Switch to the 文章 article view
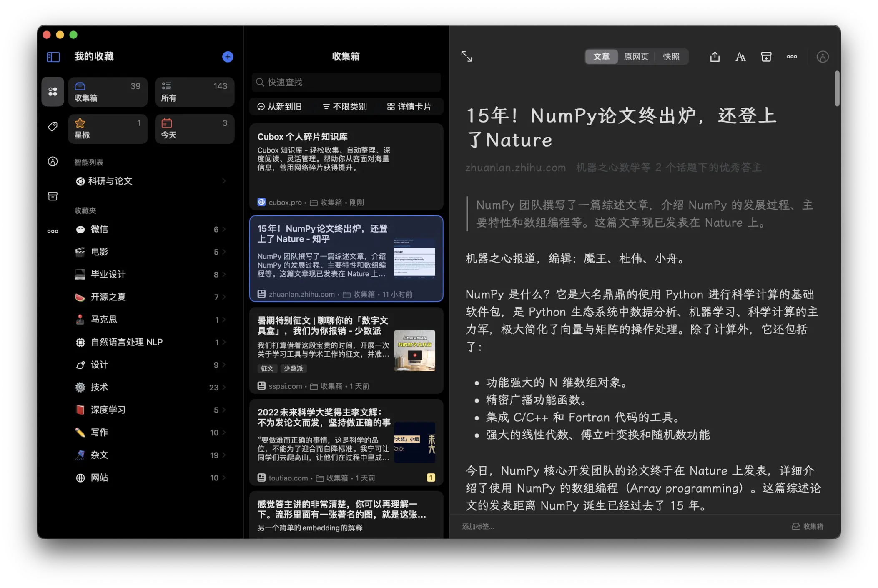Image resolution: width=878 pixels, height=588 pixels. click(x=601, y=57)
